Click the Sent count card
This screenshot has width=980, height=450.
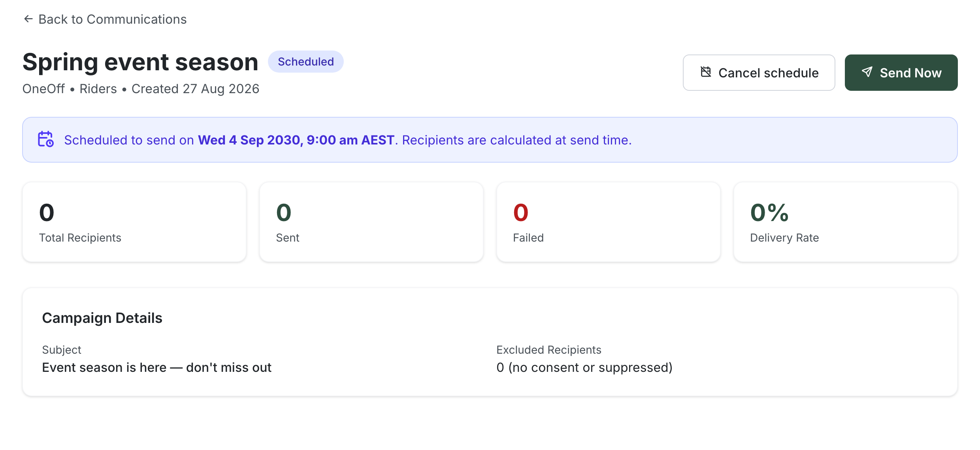(371, 222)
